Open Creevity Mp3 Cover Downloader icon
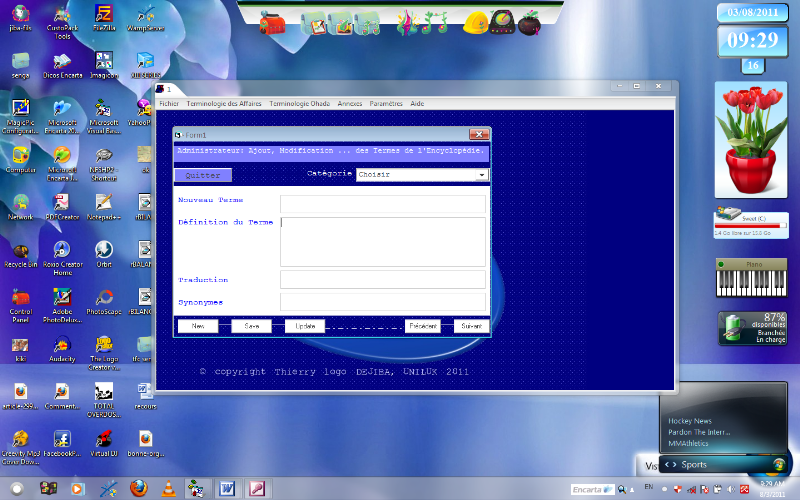800x500 pixels. pos(20,448)
